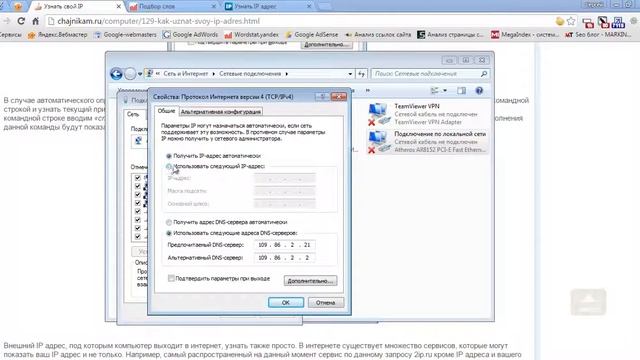
Task: Switch to the Сеть tab in the properties window
Action: (x=133, y=114)
